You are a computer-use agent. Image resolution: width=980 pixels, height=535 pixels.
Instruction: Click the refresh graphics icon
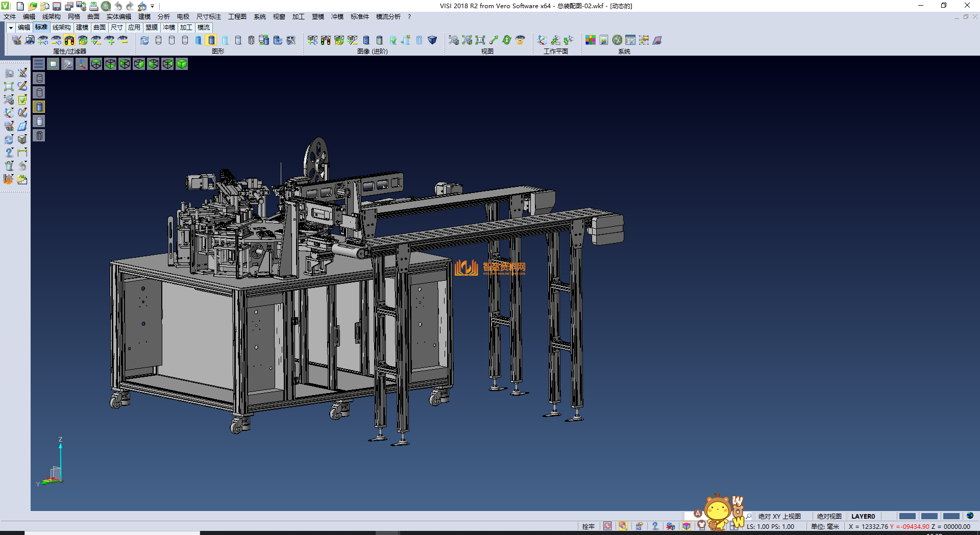click(x=144, y=40)
